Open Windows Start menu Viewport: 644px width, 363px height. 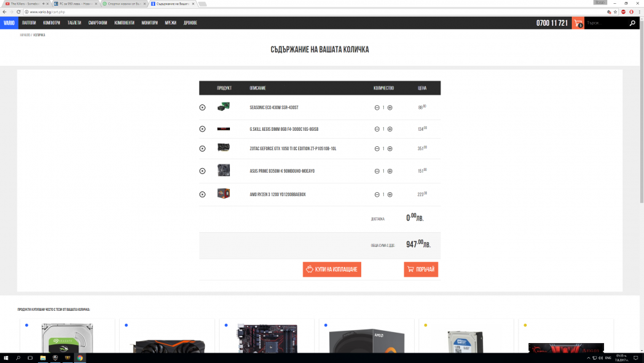click(6, 358)
